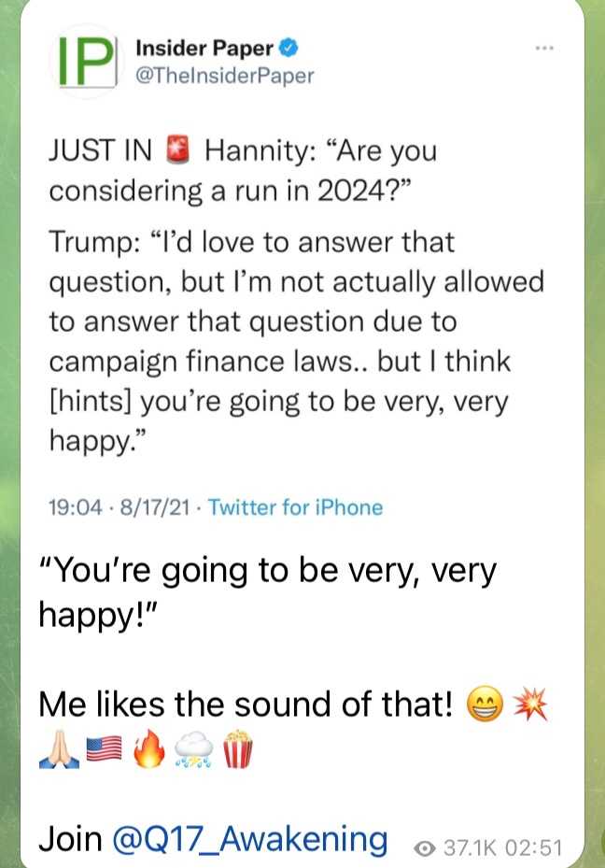Click the eye views icon

(427, 848)
